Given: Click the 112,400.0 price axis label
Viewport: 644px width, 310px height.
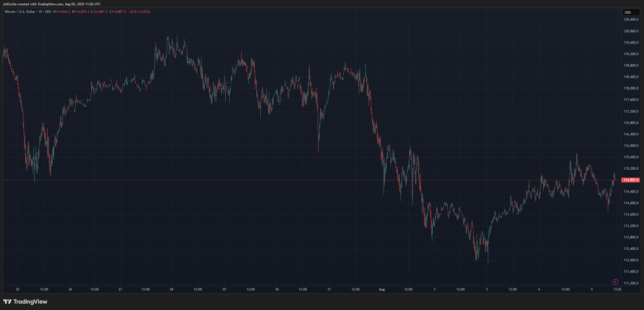Looking at the screenshot, I should click(631, 249).
